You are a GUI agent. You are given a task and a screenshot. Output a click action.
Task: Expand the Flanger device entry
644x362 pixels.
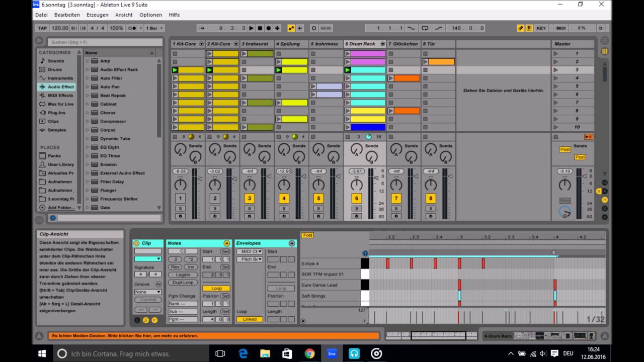pos(88,191)
